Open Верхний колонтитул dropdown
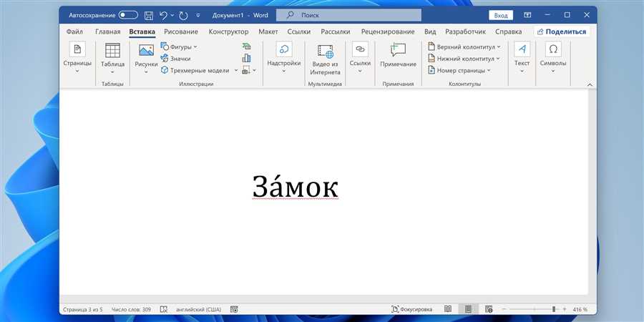Image resolution: width=644 pixels, height=322 pixels. click(x=464, y=47)
